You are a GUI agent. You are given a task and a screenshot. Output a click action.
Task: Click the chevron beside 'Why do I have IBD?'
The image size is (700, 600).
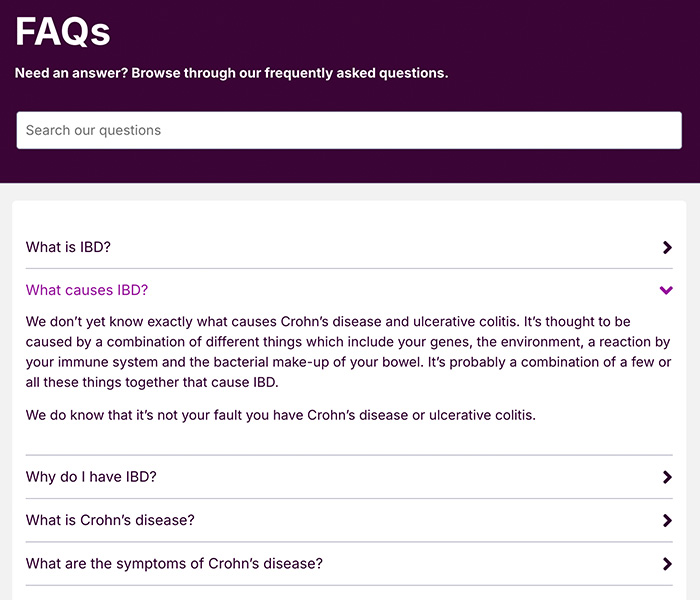667,478
